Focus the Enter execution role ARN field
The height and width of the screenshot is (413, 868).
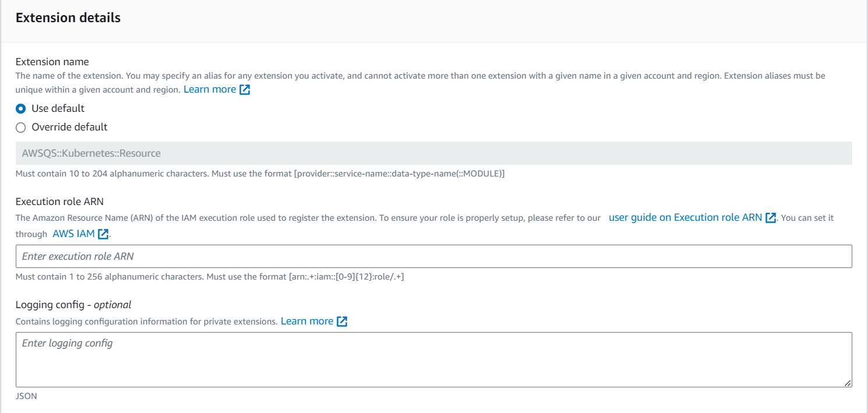(x=433, y=256)
